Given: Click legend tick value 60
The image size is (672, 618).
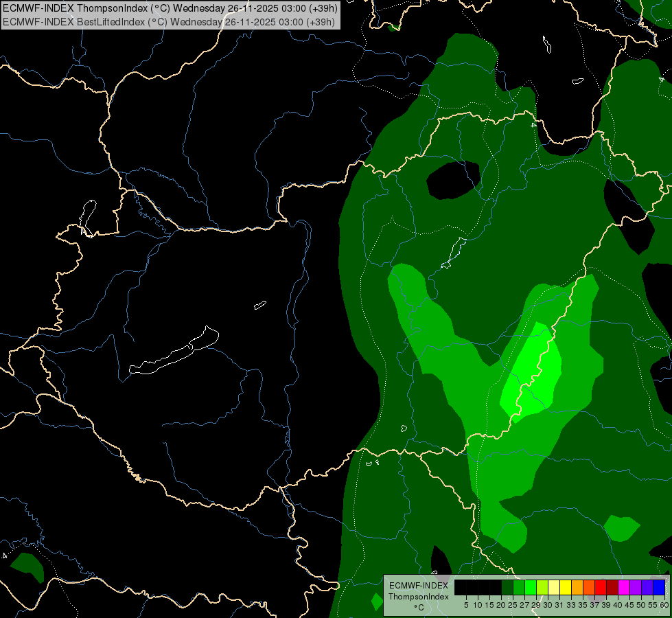Looking at the screenshot, I should (664, 605).
